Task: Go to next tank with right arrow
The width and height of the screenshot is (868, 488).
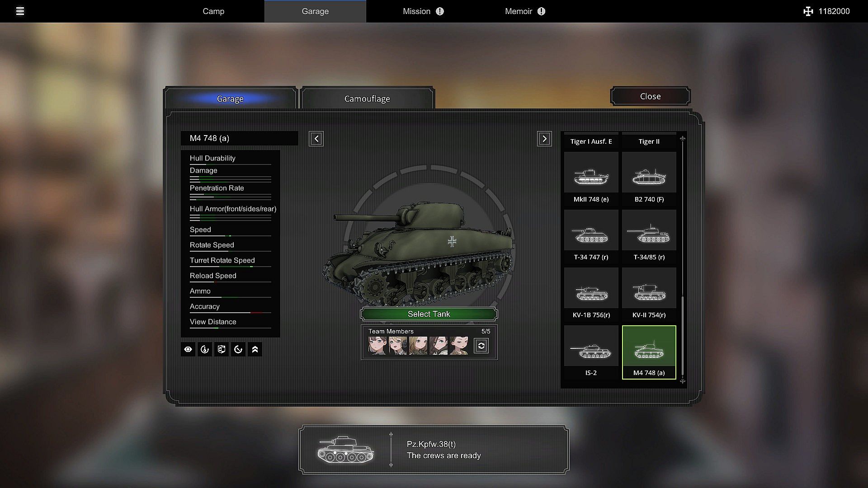Action: tap(544, 139)
